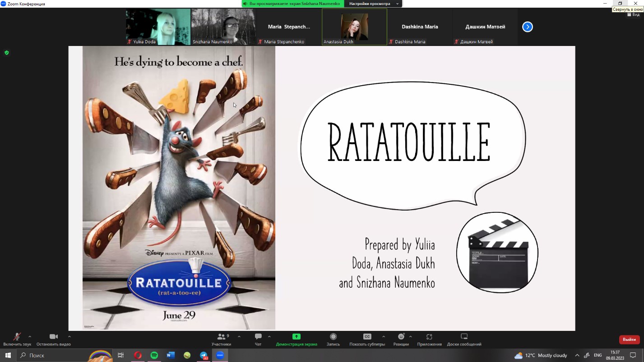Expand video options arrow beside camera

(69, 336)
